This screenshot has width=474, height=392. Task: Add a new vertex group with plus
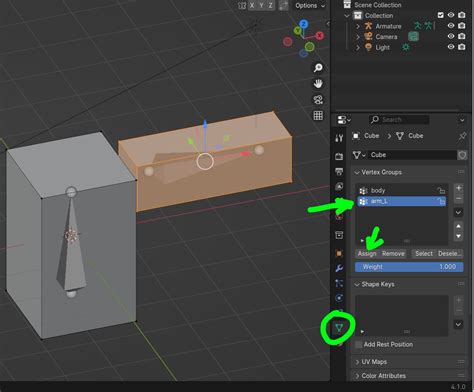(458, 188)
